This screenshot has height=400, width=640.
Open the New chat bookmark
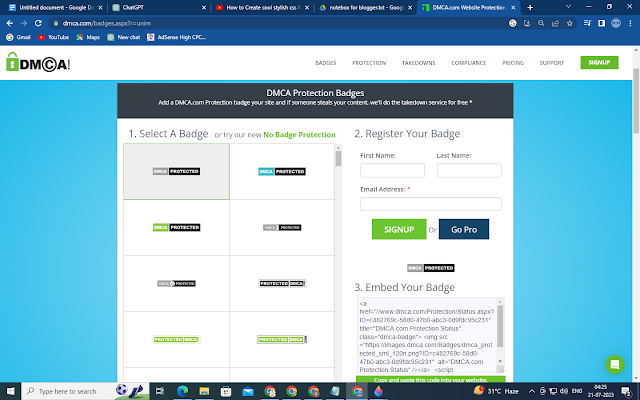click(124, 37)
